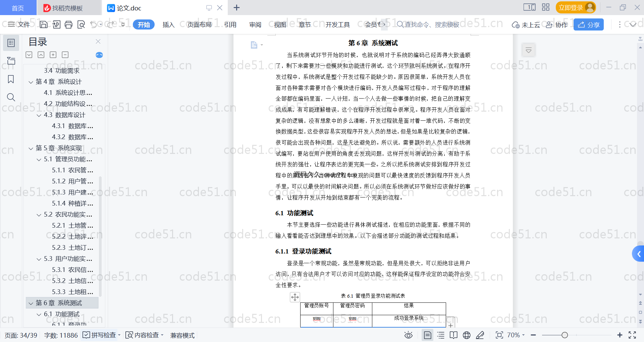Click the promote level up-arrow box icon

coord(41,55)
